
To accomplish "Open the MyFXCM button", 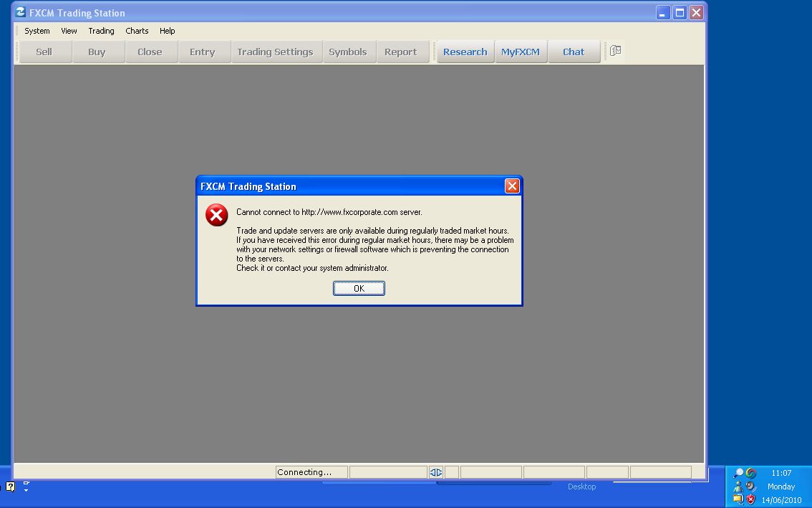I will (521, 52).
